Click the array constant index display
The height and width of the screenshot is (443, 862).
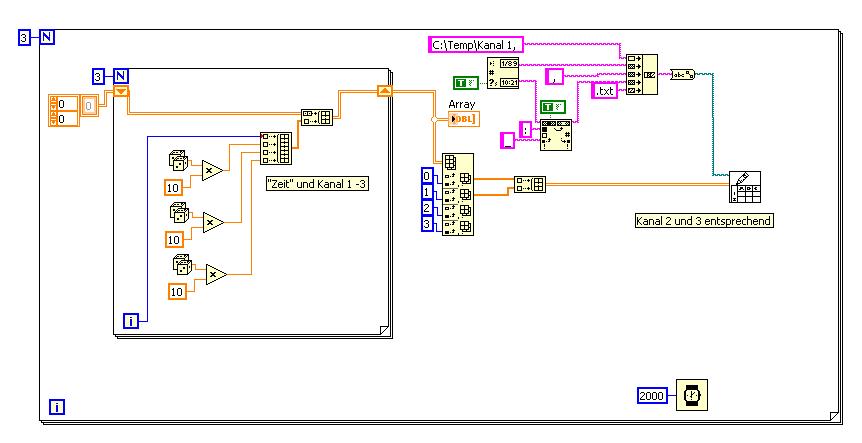[x=64, y=111]
